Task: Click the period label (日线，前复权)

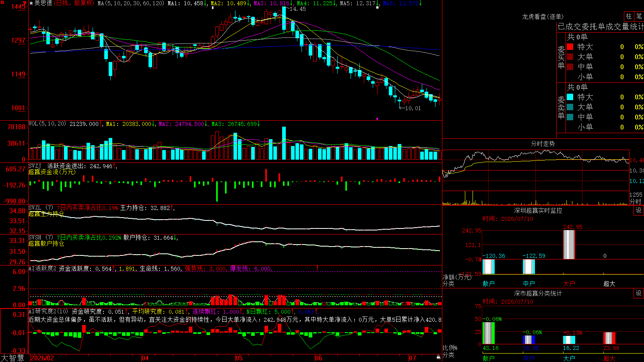Action: [74, 3]
